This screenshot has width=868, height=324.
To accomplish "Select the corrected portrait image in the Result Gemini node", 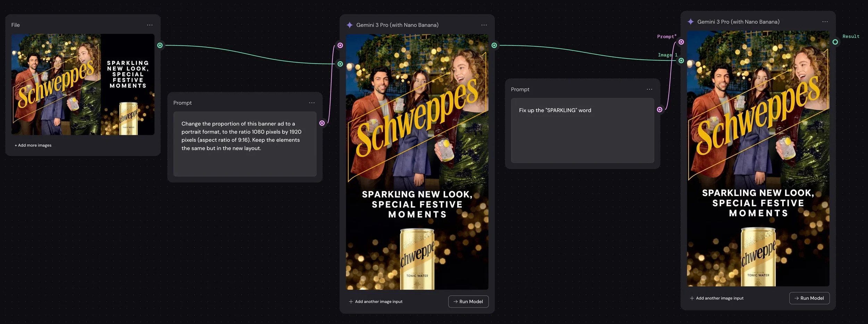I will [x=758, y=159].
